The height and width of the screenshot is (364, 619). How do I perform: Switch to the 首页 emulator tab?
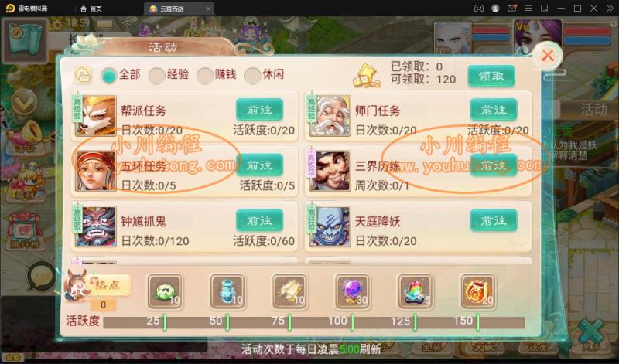91,9
